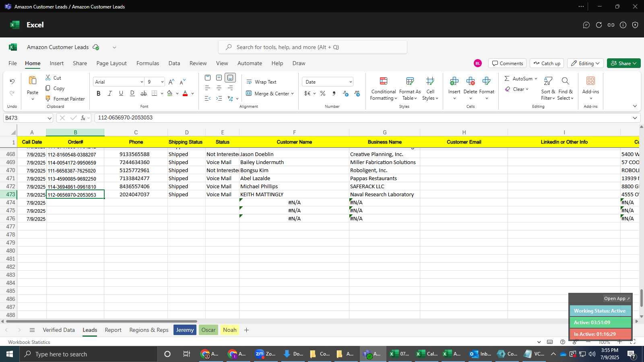Viewport: 644px width, 362px height.
Task: Toggle italic formatting
Action: pos(109,94)
